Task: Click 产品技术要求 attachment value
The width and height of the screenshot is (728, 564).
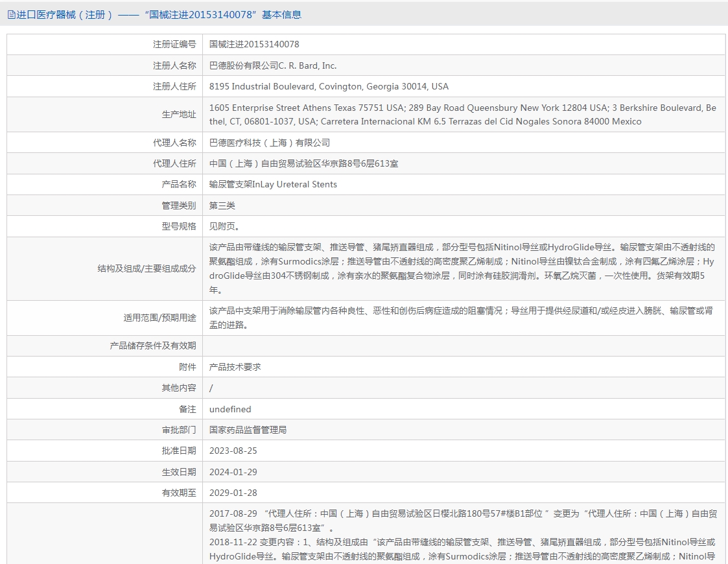Action: click(x=235, y=367)
